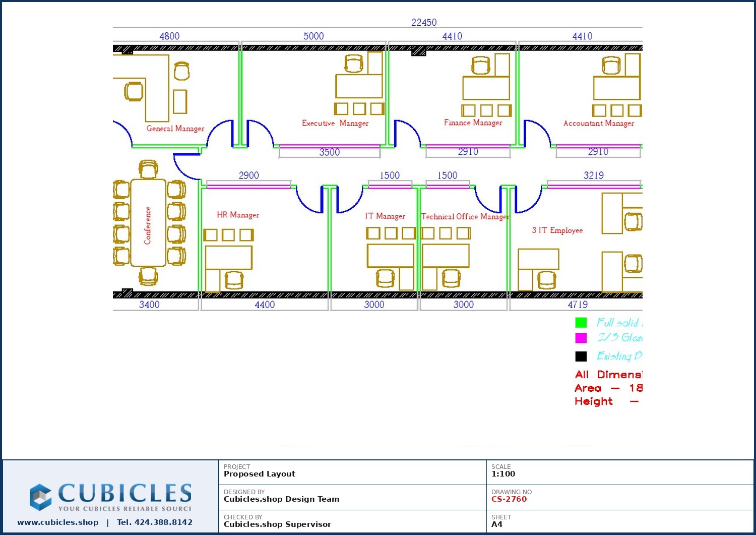Click the red Area note
This screenshot has height=535, width=756.
608,388
